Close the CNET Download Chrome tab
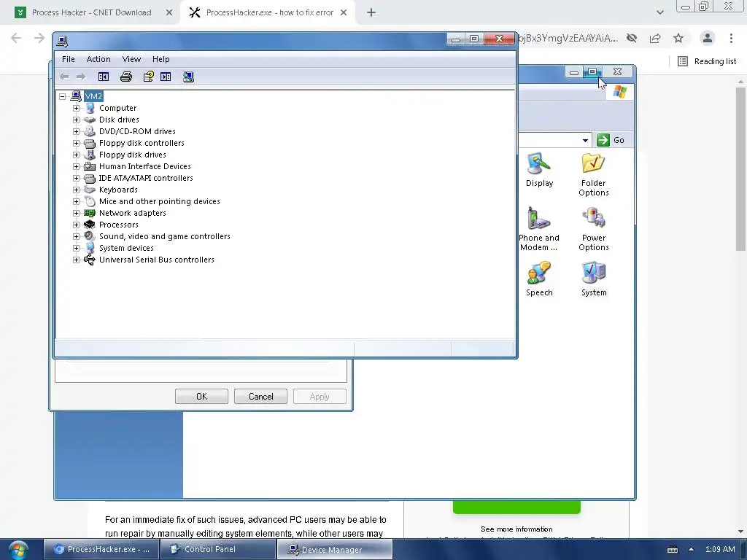Image resolution: width=747 pixels, height=560 pixels. tap(169, 12)
